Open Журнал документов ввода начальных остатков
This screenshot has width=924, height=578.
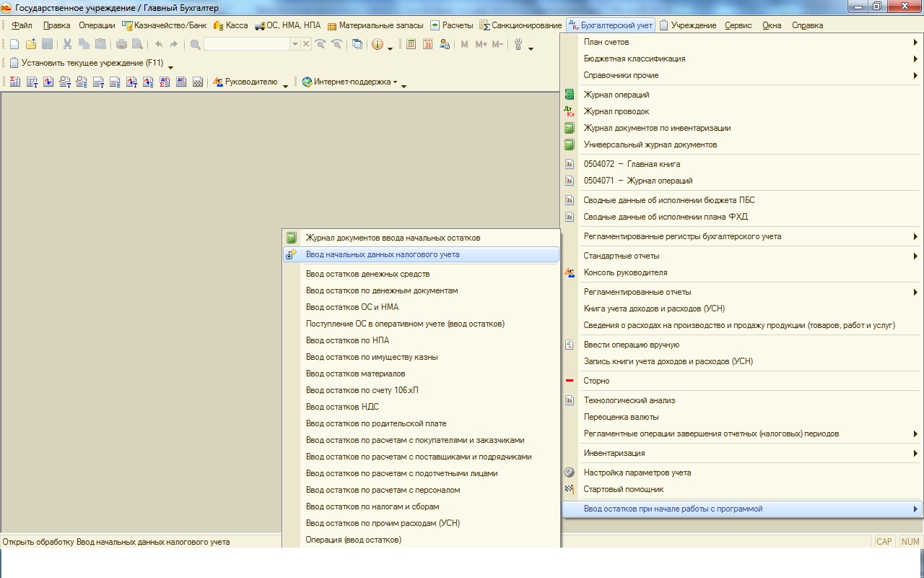tap(392, 238)
